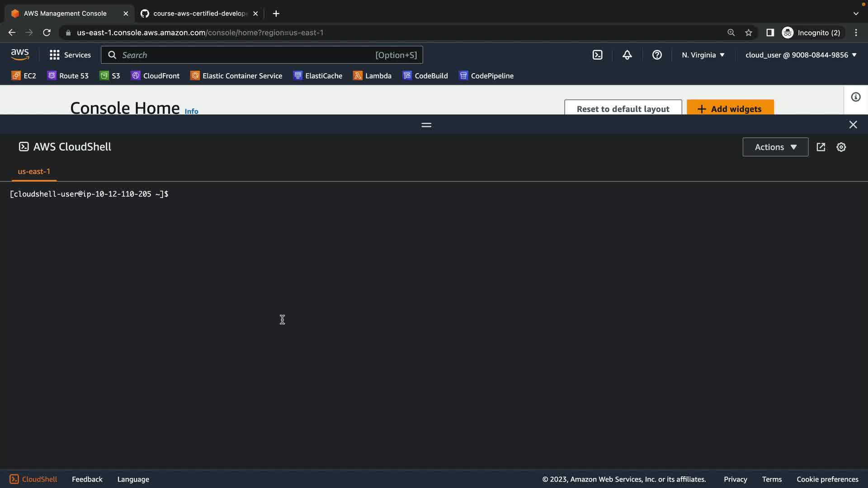Image resolution: width=868 pixels, height=488 pixels.
Task: Open CloudShell settings gear
Action: point(841,147)
